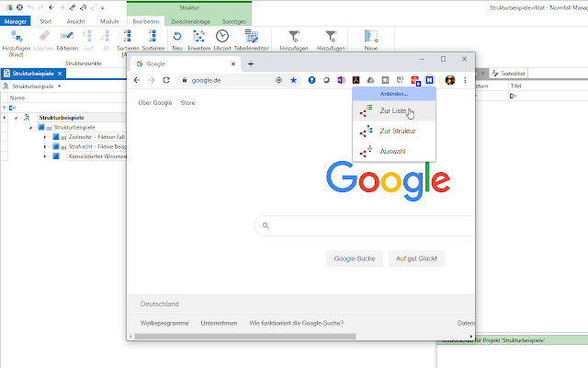Expand the Zivilrecht - Fiktiver Fall node
The height and width of the screenshot is (368, 588).
pyautogui.click(x=45, y=137)
